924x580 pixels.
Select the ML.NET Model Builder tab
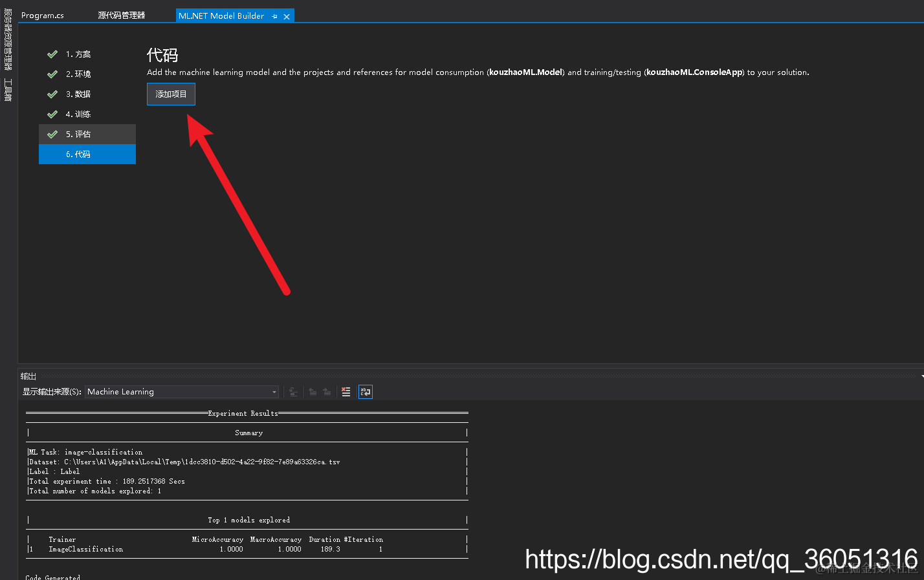click(221, 16)
